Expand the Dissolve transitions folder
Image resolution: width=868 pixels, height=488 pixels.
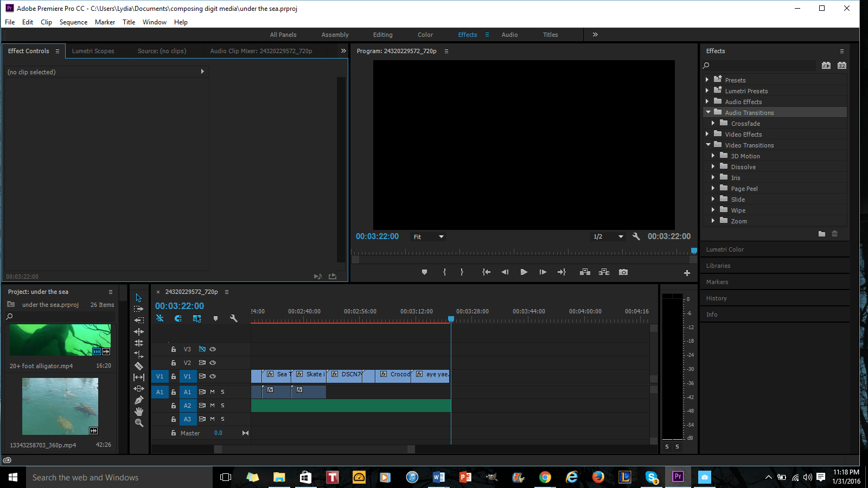tap(713, 166)
